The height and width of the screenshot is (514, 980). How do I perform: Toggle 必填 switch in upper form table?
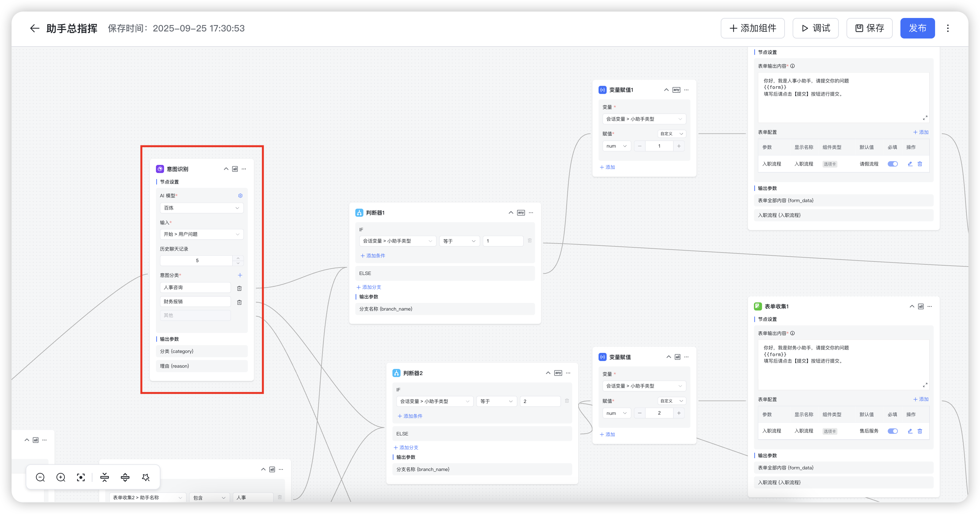(892, 164)
